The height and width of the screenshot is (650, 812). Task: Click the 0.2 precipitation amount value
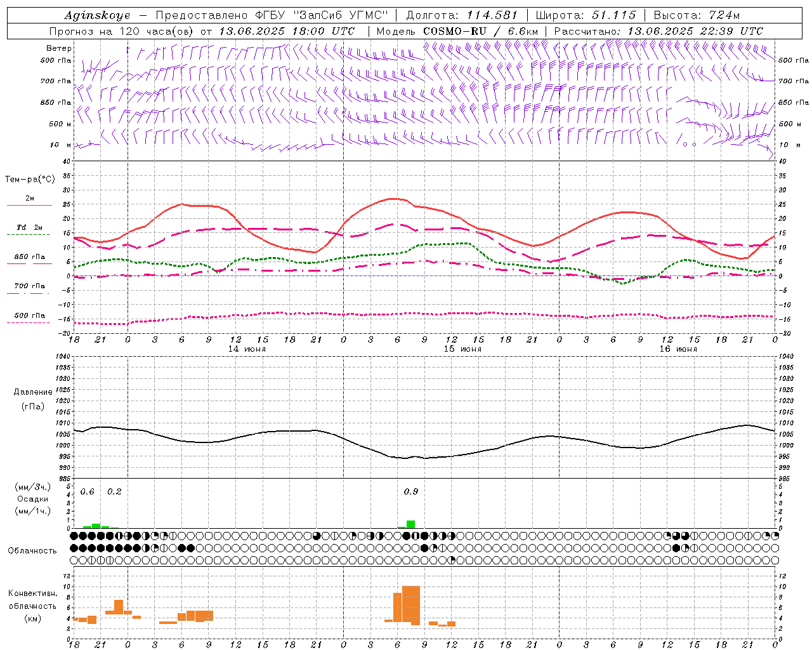[x=115, y=492]
